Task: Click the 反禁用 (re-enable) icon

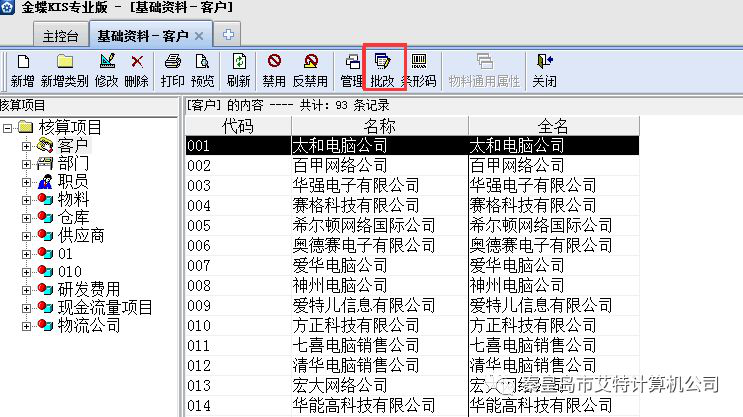Action: pos(311,61)
